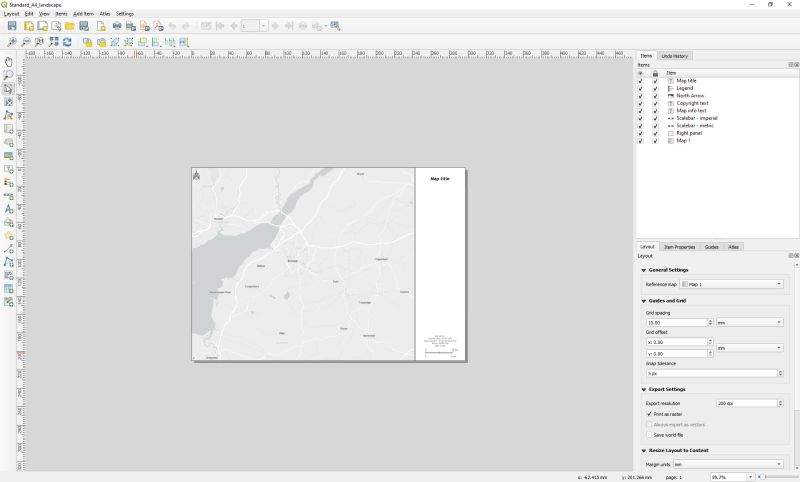Select the Select/Move Item tool
800x482 pixels.
pyautogui.click(x=8, y=88)
